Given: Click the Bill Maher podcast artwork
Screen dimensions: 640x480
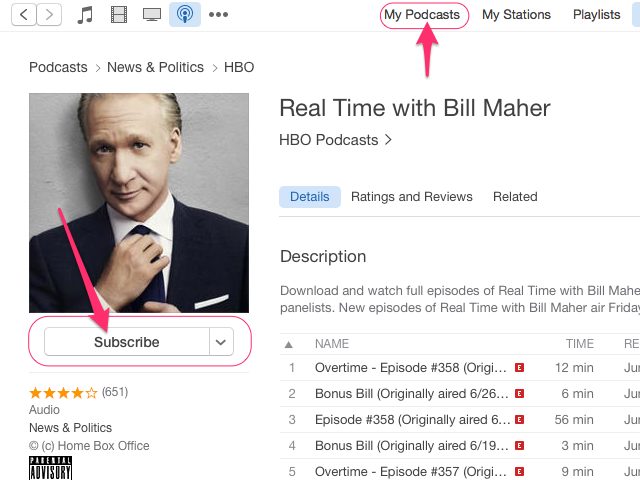Looking at the screenshot, I should click(139, 203).
